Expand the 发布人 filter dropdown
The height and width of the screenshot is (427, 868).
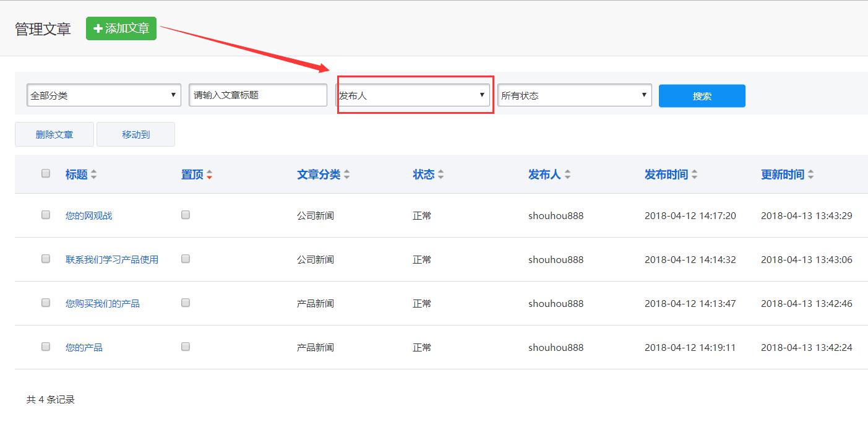pyautogui.click(x=413, y=95)
